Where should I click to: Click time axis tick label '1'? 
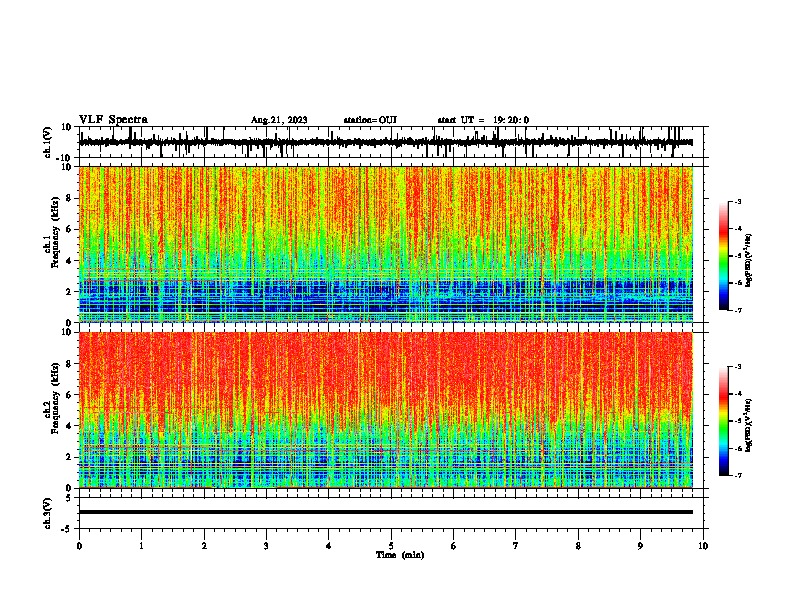tap(141, 546)
